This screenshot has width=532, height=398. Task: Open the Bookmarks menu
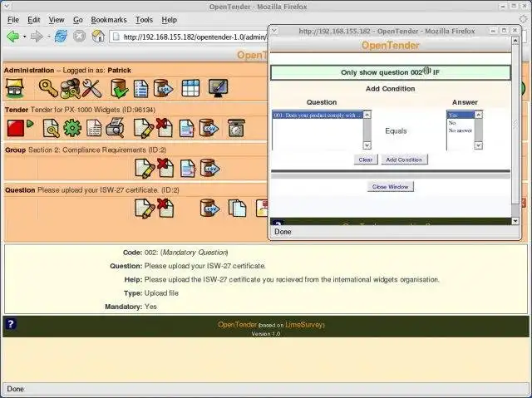click(x=109, y=20)
